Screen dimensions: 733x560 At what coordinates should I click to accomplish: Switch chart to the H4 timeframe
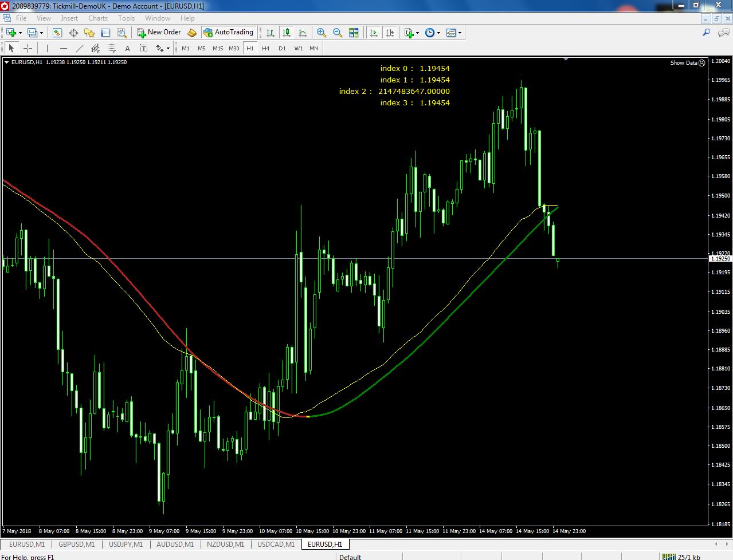click(265, 48)
